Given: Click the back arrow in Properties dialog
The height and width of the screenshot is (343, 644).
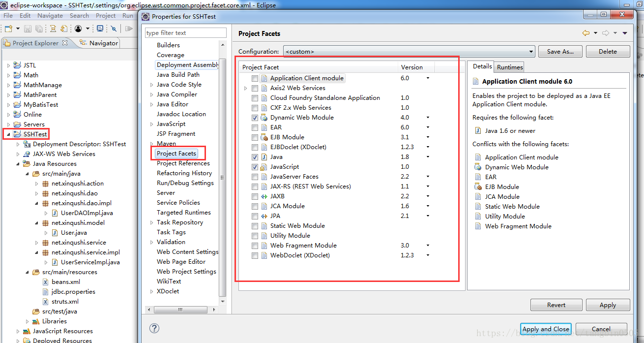Looking at the screenshot, I should click(585, 33).
